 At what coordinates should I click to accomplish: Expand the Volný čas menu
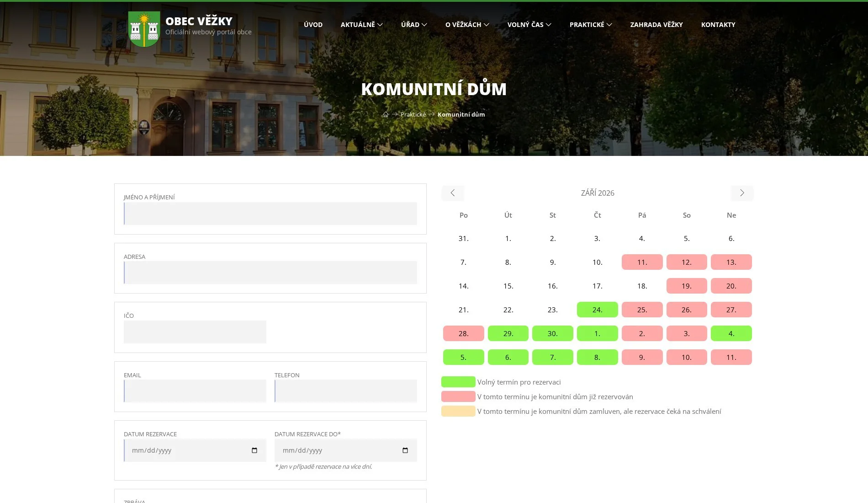tap(529, 25)
